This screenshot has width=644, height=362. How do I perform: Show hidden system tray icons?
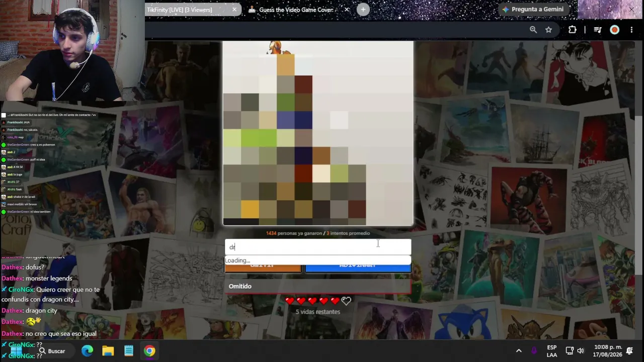tap(519, 351)
